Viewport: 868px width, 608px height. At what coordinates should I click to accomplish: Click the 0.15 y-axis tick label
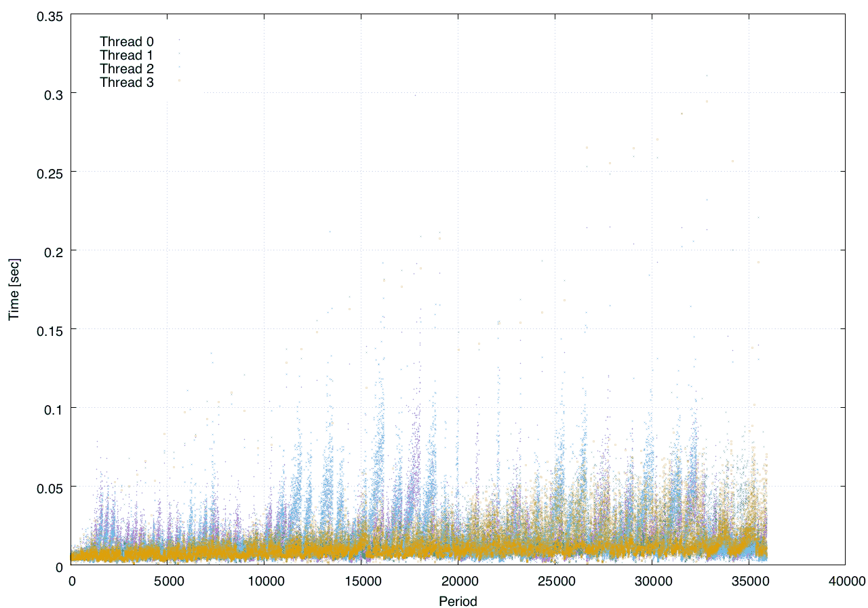49,330
